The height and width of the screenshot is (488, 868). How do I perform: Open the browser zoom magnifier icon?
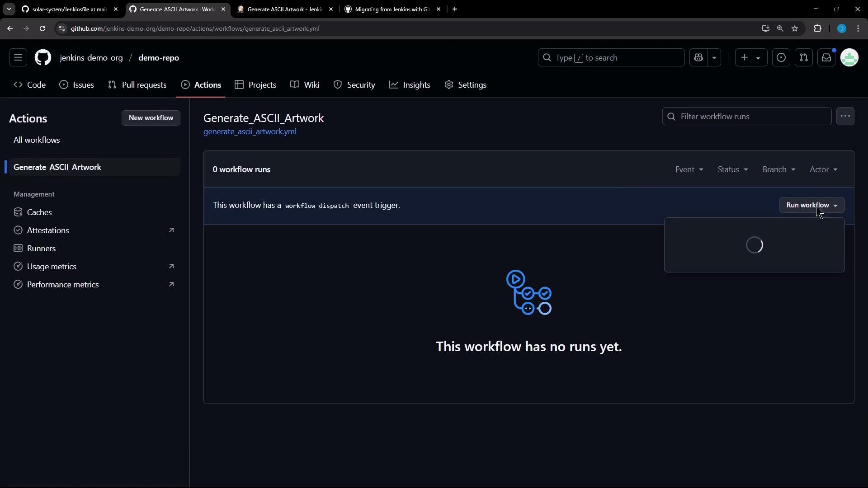click(x=780, y=28)
